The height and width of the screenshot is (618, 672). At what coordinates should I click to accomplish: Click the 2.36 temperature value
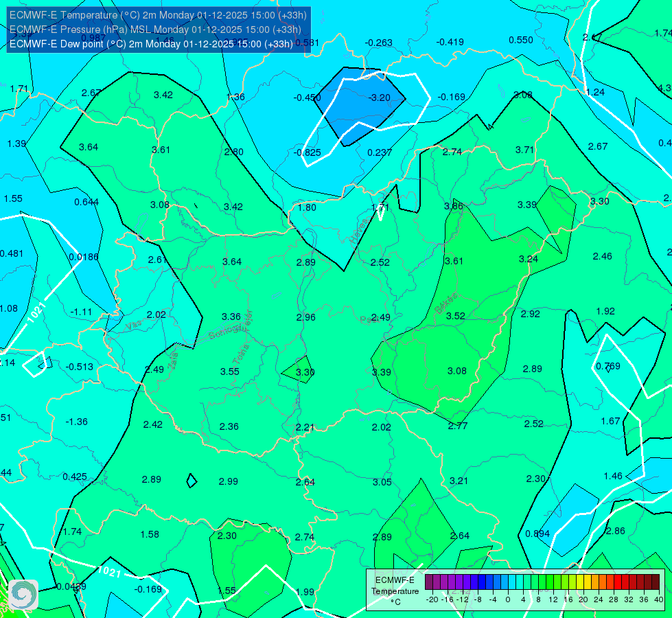point(229,426)
